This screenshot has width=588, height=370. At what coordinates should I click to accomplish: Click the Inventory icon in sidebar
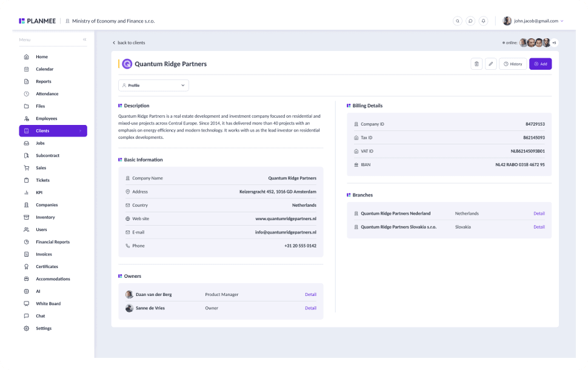[x=26, y=217]
